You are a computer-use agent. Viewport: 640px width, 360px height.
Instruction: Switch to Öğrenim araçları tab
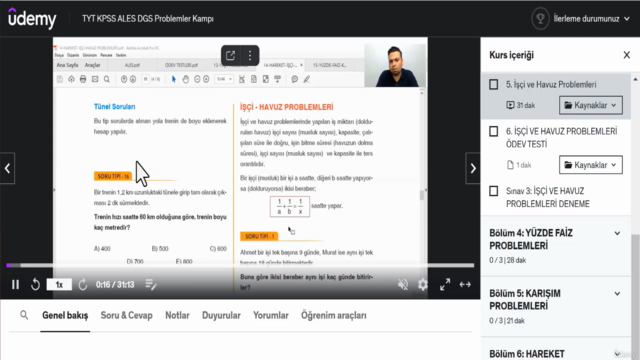333,316
